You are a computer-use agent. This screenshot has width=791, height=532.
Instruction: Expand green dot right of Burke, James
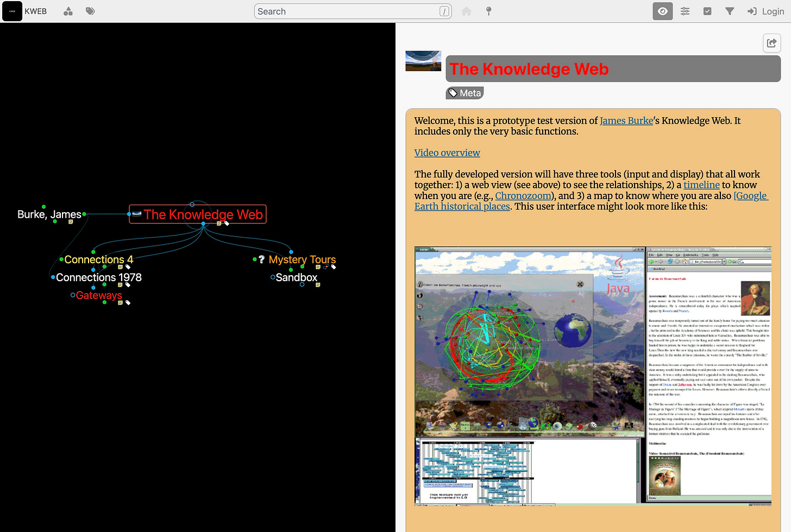84,214
